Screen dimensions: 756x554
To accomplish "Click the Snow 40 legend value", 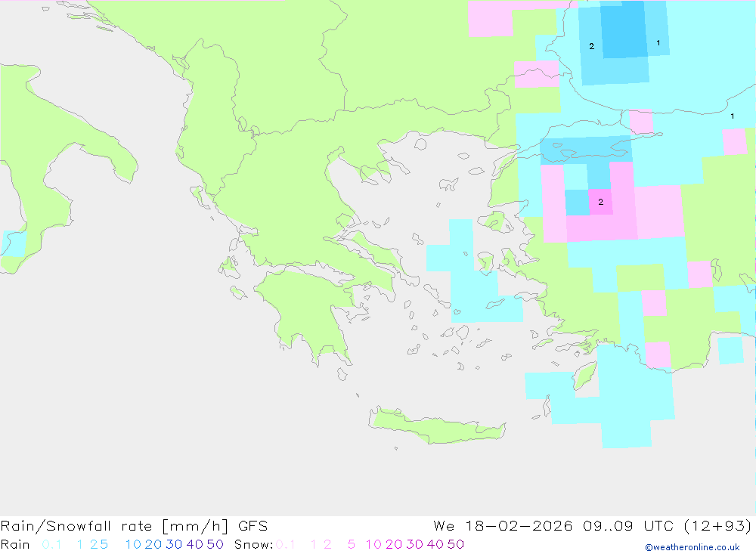I will 435,544.
